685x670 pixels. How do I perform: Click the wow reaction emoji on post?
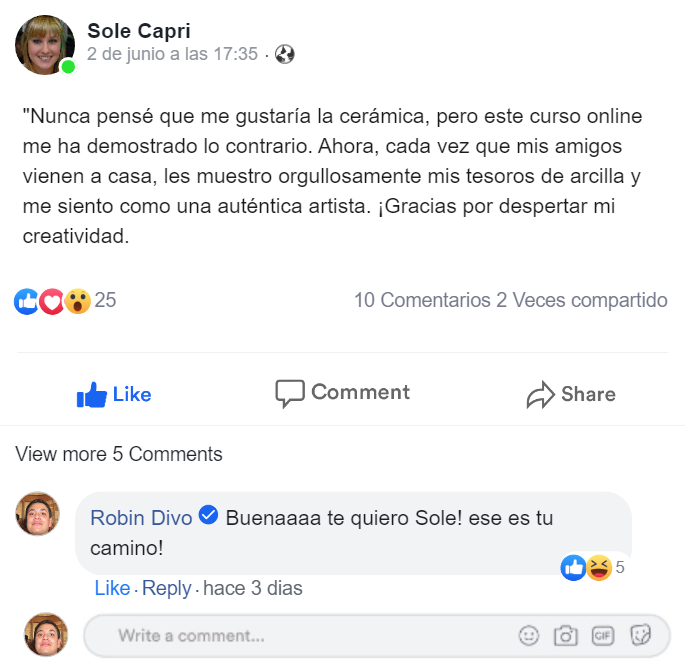pyautogui.click(x=78, y=300)
